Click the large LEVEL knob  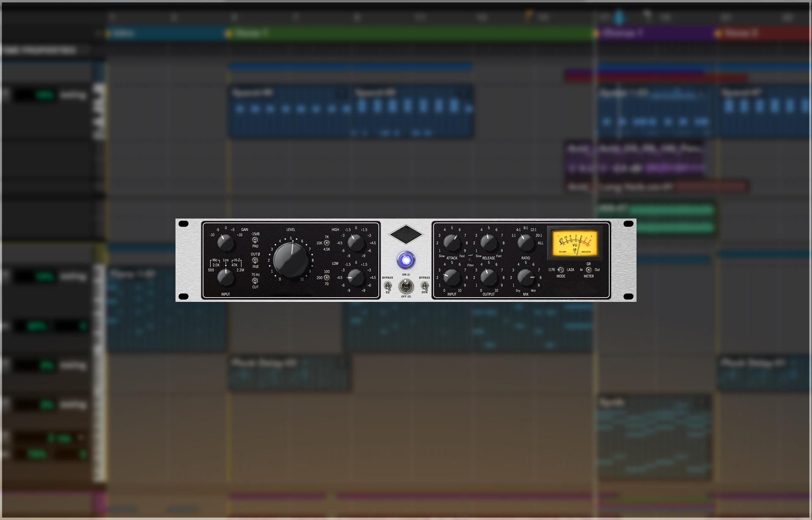tap(291, 259)
